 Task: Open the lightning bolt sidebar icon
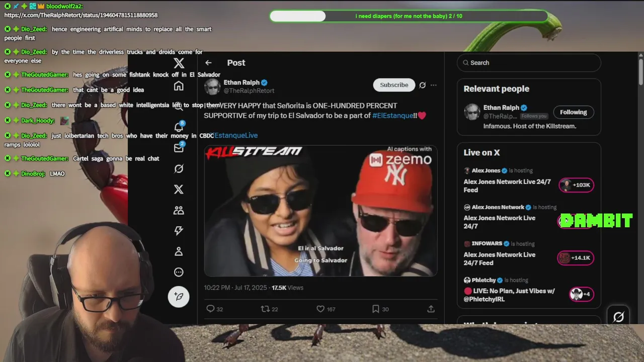point(179,231)
